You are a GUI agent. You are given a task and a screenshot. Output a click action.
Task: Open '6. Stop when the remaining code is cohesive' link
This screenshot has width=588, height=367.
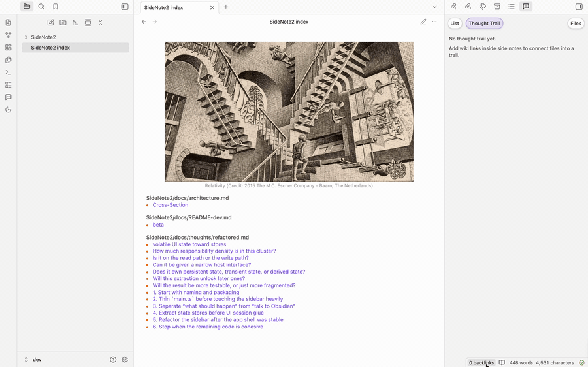[208, 327]
